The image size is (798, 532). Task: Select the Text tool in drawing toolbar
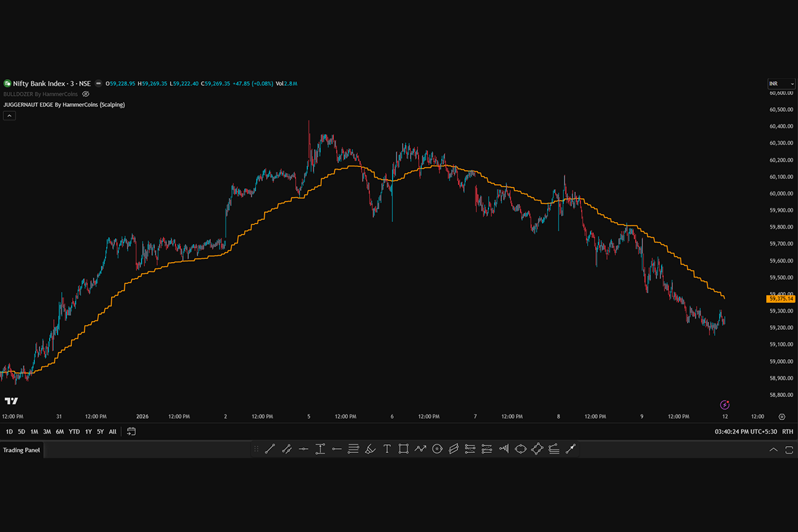click(387, 449)
